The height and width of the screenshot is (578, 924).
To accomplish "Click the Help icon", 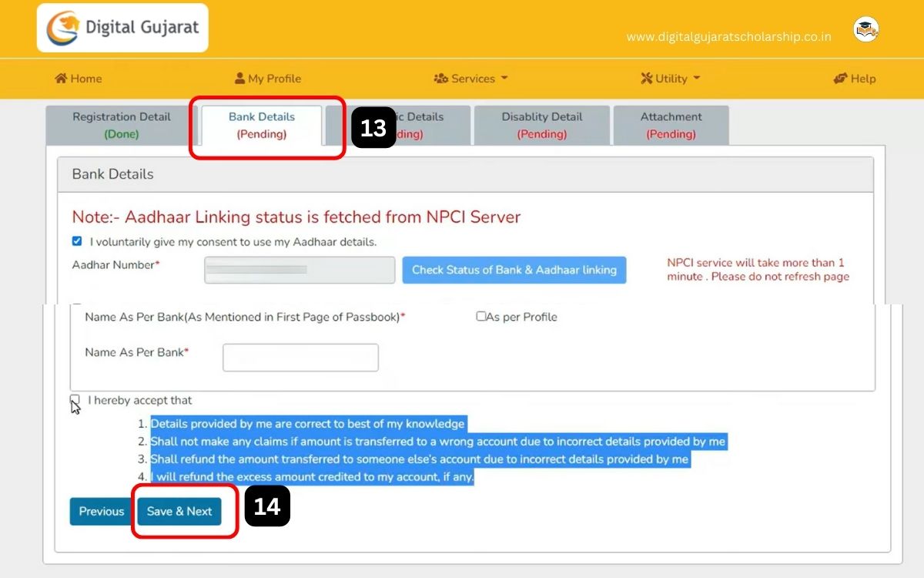I will click(842, 78).
